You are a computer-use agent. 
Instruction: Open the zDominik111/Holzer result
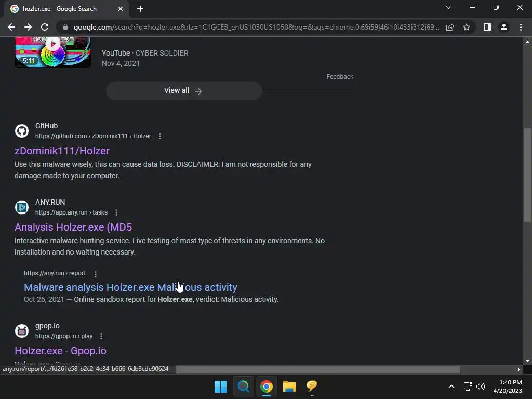coord(62,151)
